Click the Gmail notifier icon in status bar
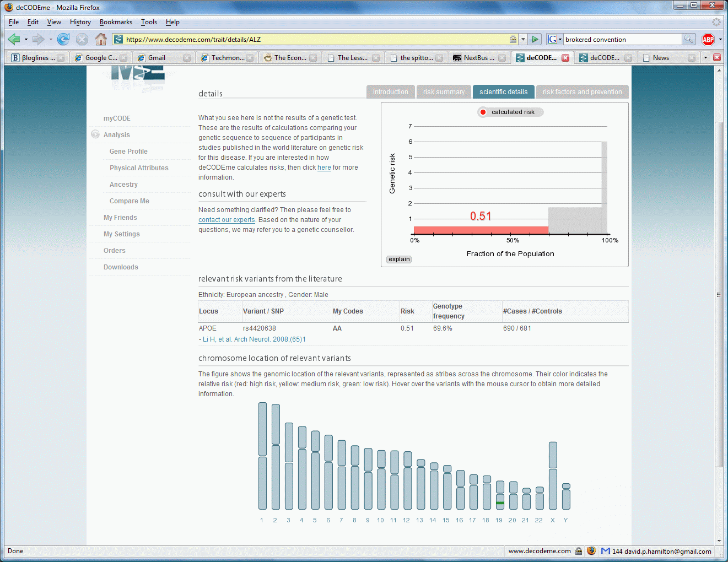This screenshot has height=562, width=728. (606, 551)
